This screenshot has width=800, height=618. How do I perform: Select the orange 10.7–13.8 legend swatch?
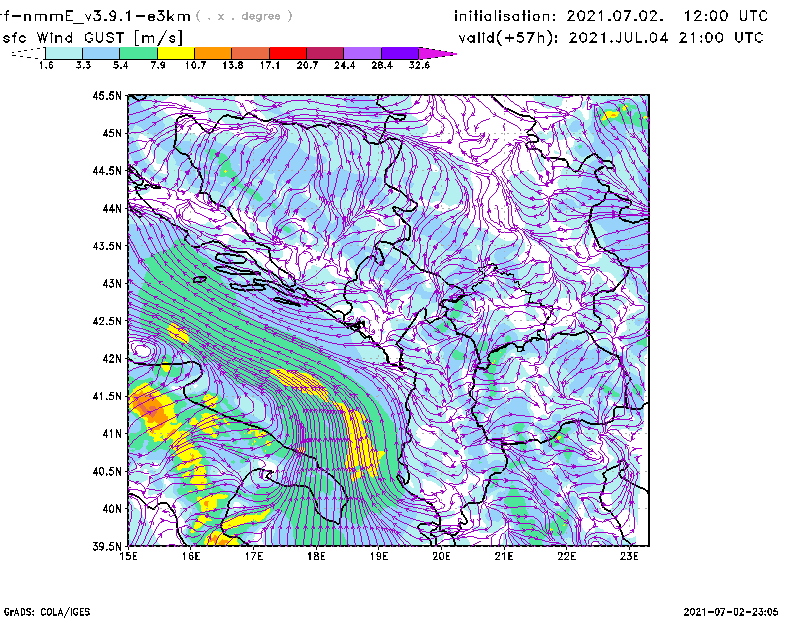213,53
